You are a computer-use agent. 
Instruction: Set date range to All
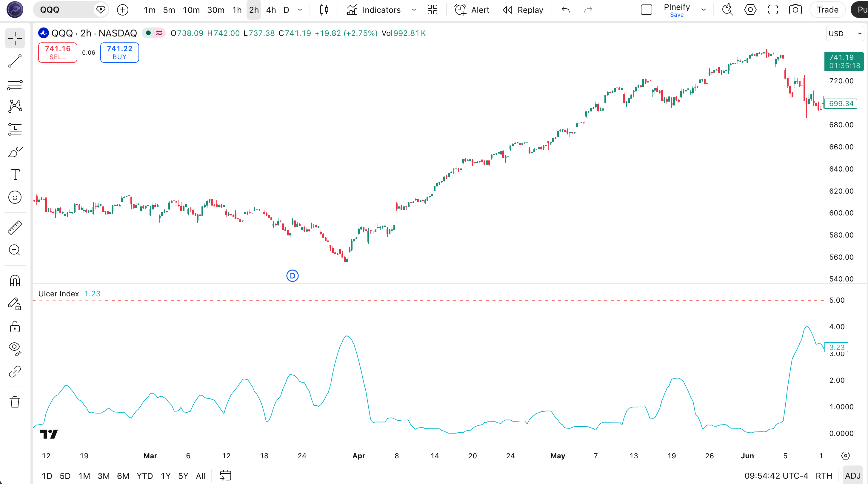pyautogui.click(x=201, y=476)
